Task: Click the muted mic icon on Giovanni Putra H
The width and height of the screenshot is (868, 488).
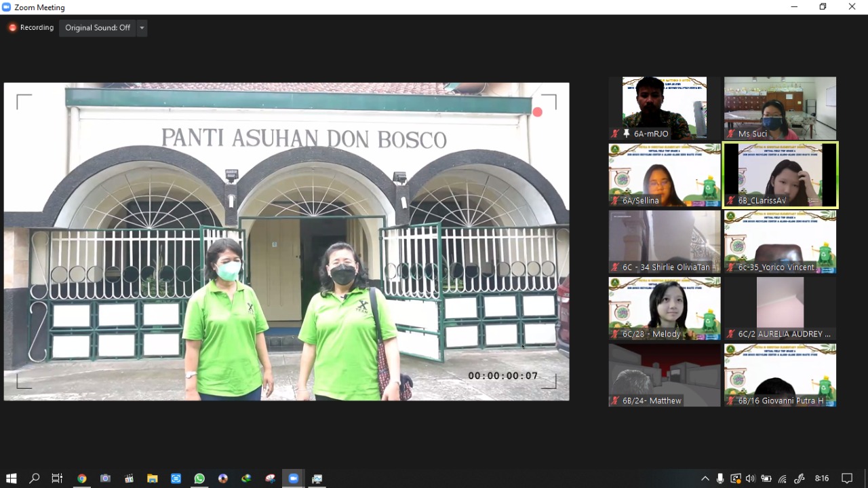Action: [730, 400]
